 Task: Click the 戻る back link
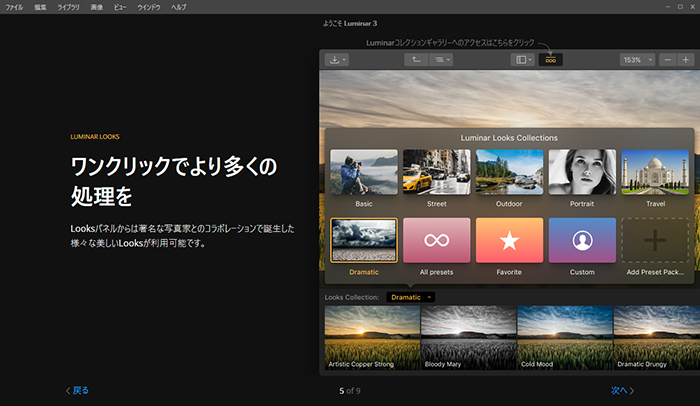[x=77, y=390]
